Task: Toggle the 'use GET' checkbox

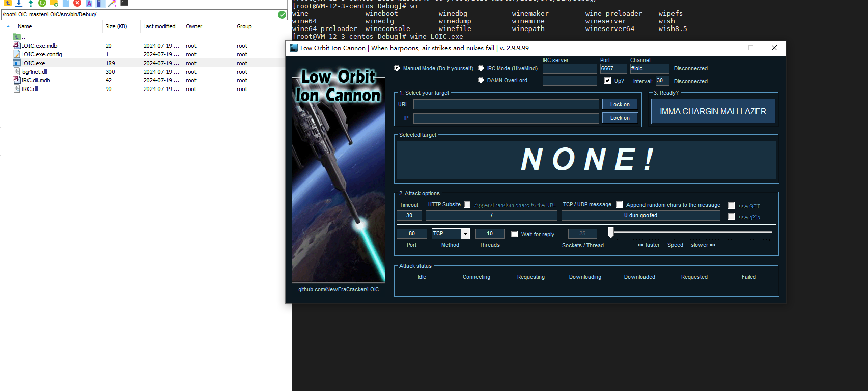Action: [731, 206]
